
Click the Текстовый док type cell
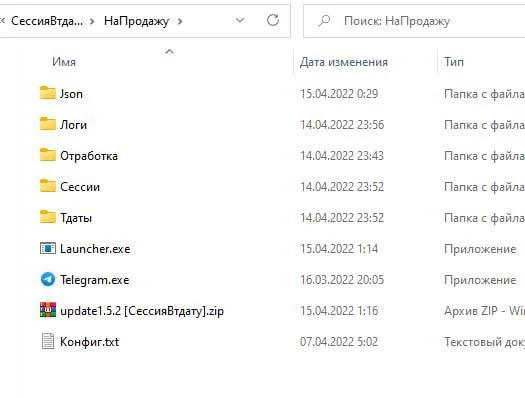click(484, 342)
